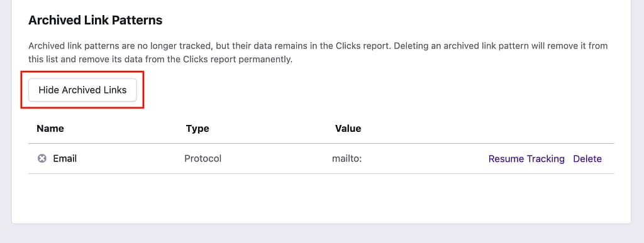Click the Value column header
Viewport: 644px width, 243px height.
pos(348,129)
